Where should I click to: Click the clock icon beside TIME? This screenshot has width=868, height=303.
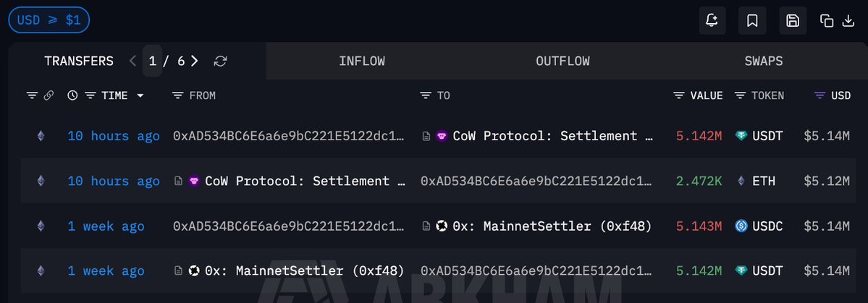coord(72,95)
